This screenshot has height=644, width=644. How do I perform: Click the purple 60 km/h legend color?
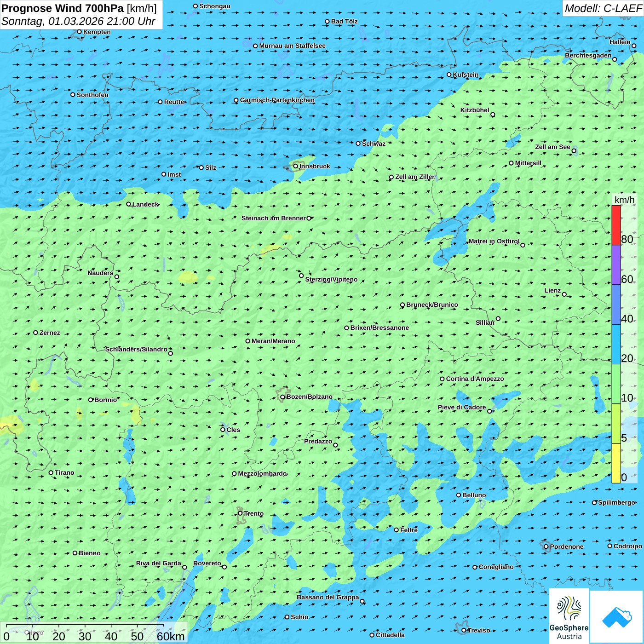(616, 265)
